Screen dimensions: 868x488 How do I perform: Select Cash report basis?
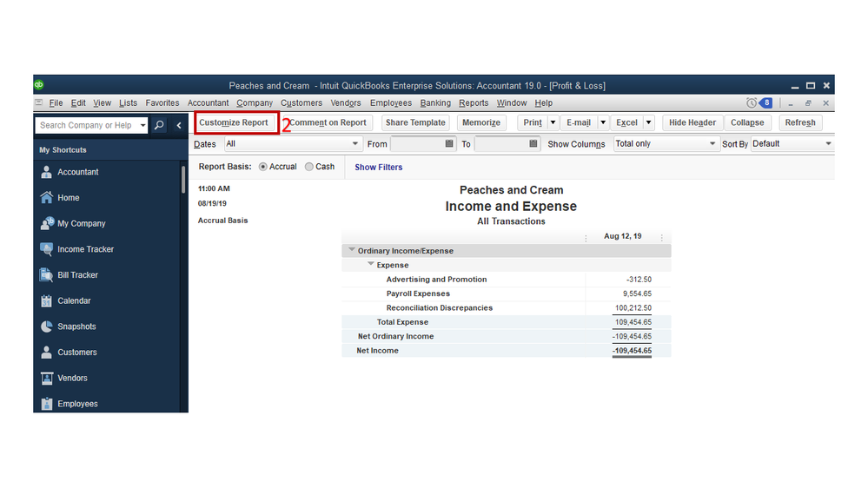(309, 167)
